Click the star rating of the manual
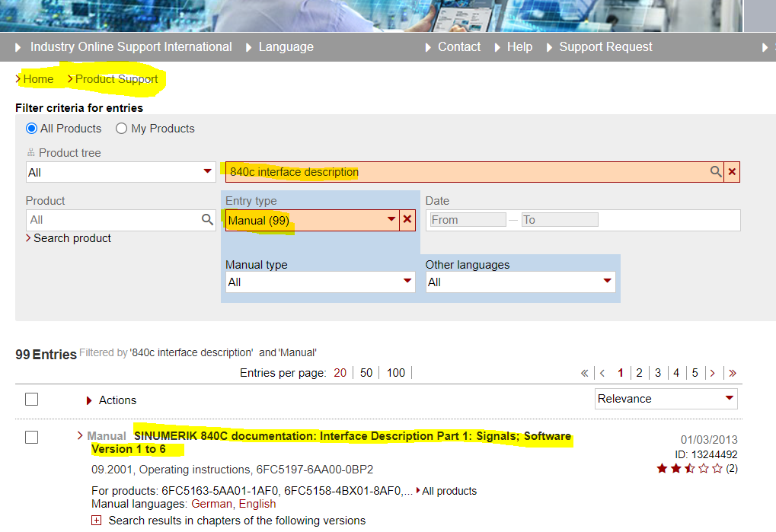Screen dimensions: 776x532 point(689,468)
